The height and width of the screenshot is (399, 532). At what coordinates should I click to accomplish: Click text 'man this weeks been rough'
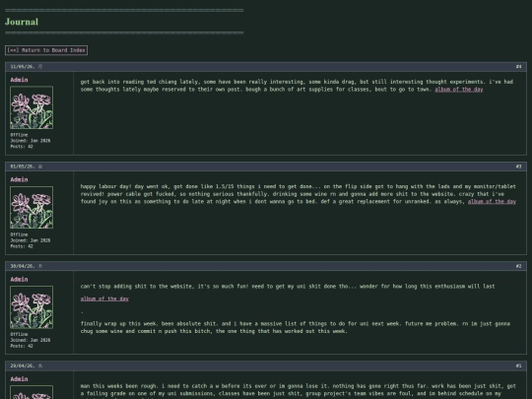(x=118, y=386)
